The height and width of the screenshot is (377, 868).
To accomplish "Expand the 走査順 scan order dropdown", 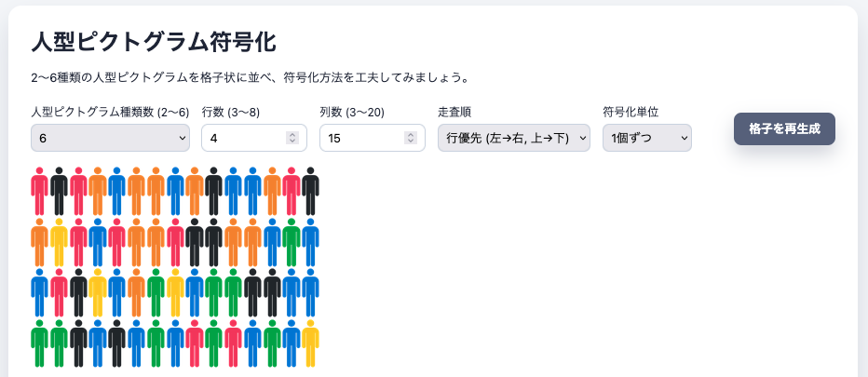I will coord(513,138).
